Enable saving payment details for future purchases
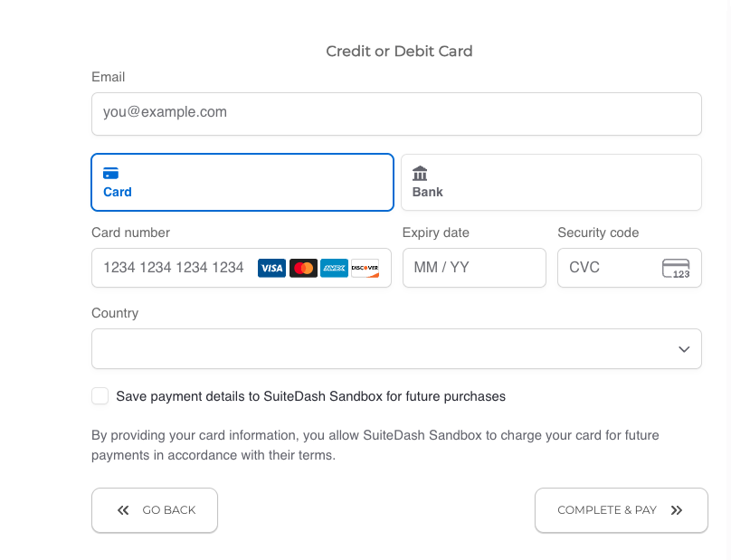 100,396
